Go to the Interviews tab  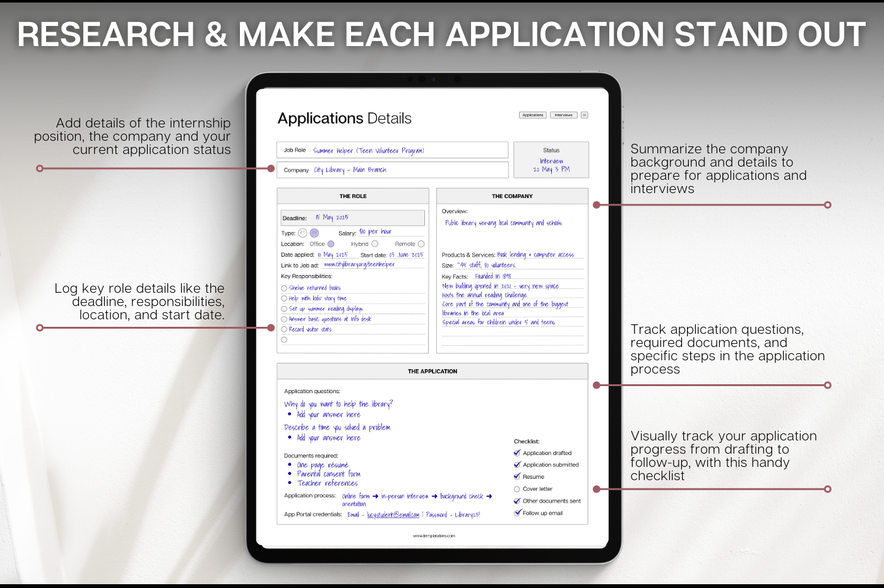(x=563, y=115)
